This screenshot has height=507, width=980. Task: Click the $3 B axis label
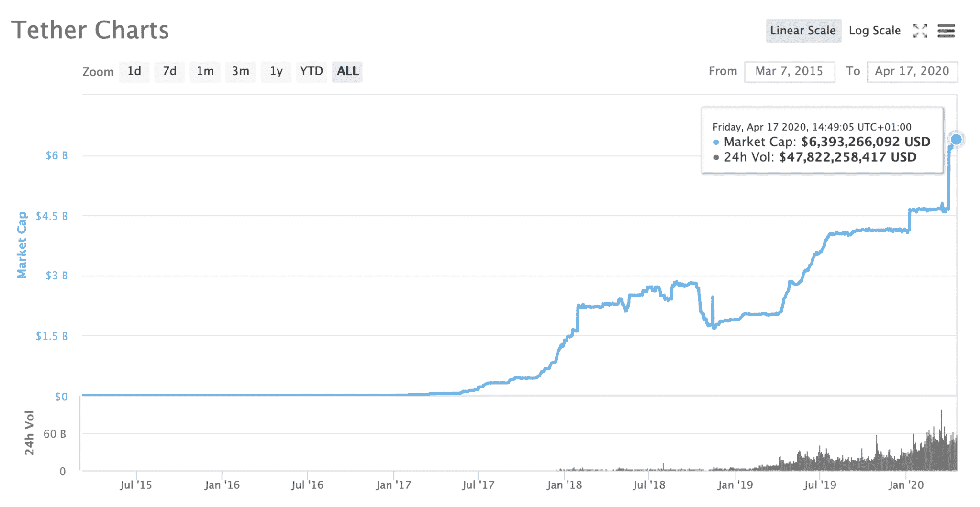pyautogui.click(x=56, y=276)
